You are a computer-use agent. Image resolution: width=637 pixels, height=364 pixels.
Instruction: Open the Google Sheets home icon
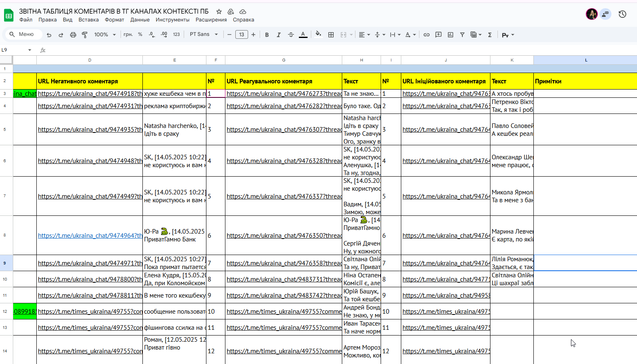point(9,15)
